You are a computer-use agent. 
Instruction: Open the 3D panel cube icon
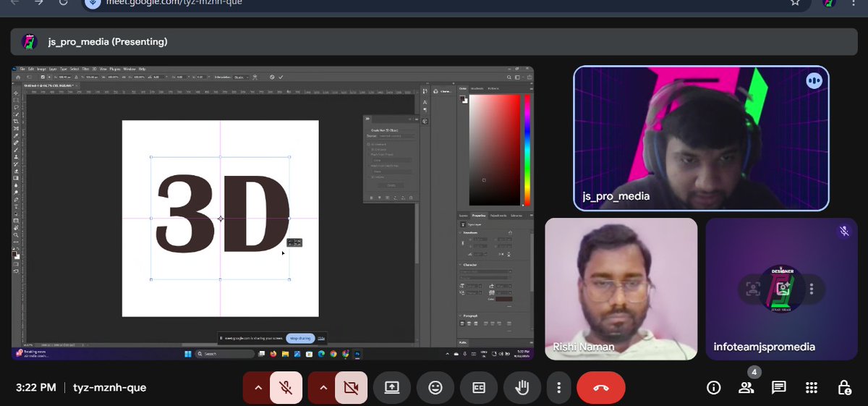tap(425, 121)
